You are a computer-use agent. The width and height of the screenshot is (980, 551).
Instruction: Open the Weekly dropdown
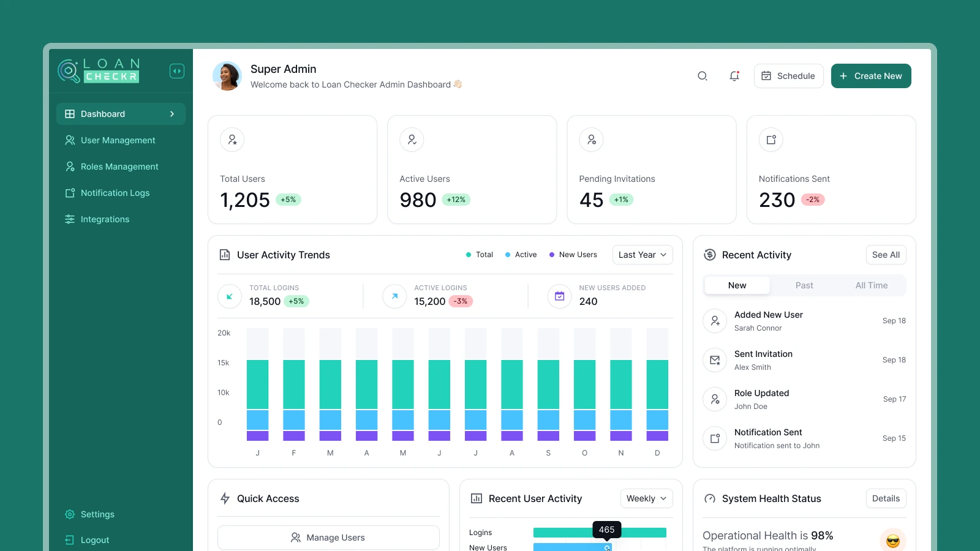pos(647,498)
